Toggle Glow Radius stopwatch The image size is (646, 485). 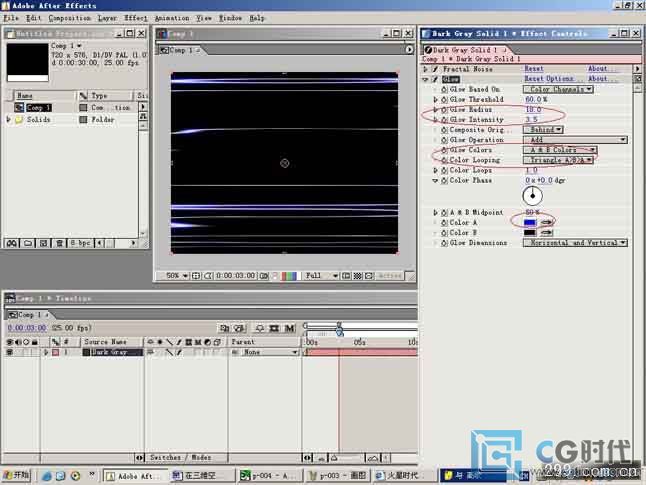tap(445, 110)
